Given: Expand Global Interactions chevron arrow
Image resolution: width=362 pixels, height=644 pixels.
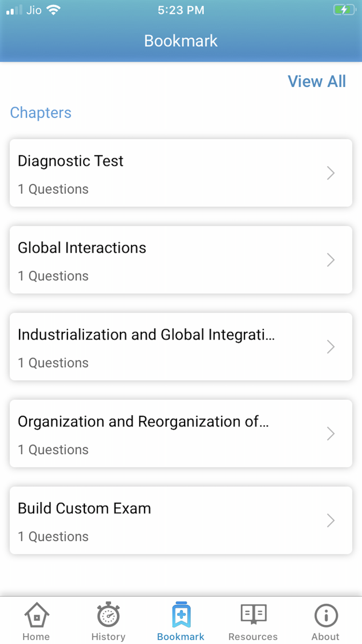Looking at the screenshot, I should (331, 260).
